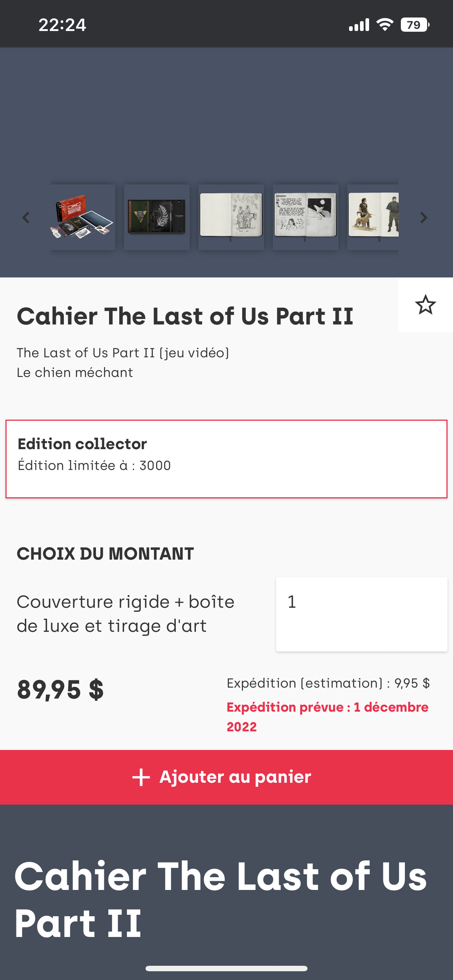Tap the cellular signal bars
Screen dimensions: 453x980
[359, 25]
